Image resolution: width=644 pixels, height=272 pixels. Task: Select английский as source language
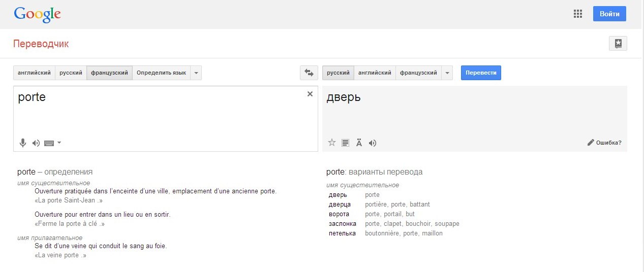tap(34, 73)
